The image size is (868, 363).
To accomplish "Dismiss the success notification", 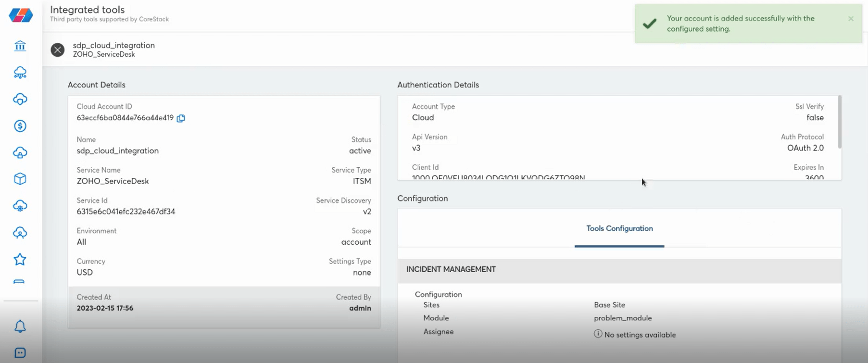I will coord(851,19).
